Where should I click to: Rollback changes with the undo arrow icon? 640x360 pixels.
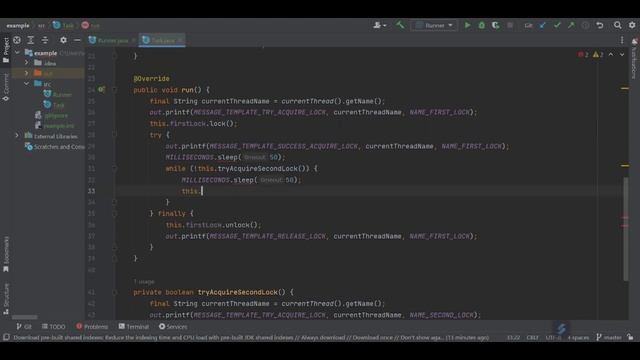(x=600, y=25)
